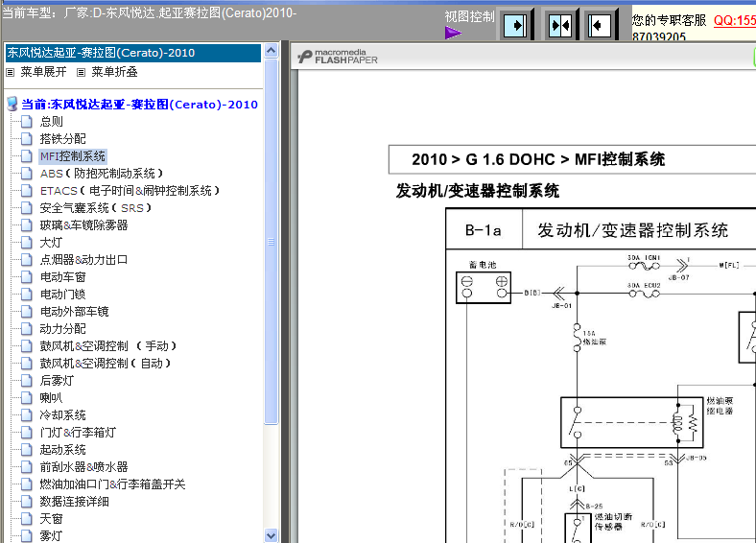Click the tree panel scroll-up arrow
The width and height of the screenshot is (756, 543).
(x=271, y=51)
